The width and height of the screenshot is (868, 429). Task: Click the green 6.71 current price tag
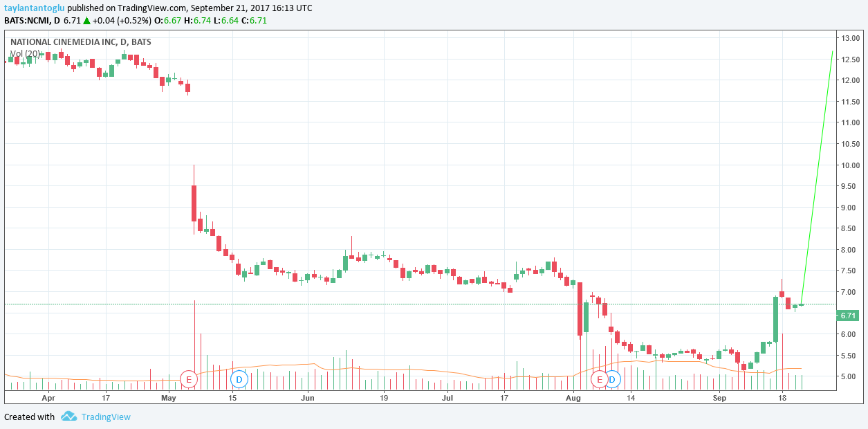(x=848, y=316)
